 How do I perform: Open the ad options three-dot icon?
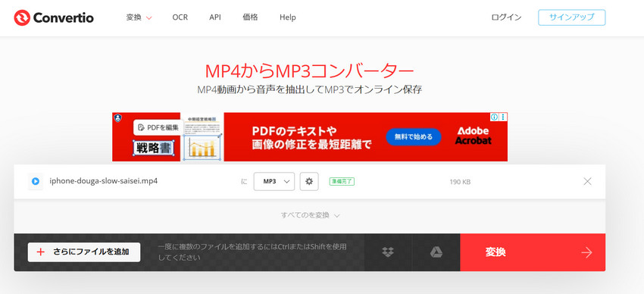coord(504,117)
